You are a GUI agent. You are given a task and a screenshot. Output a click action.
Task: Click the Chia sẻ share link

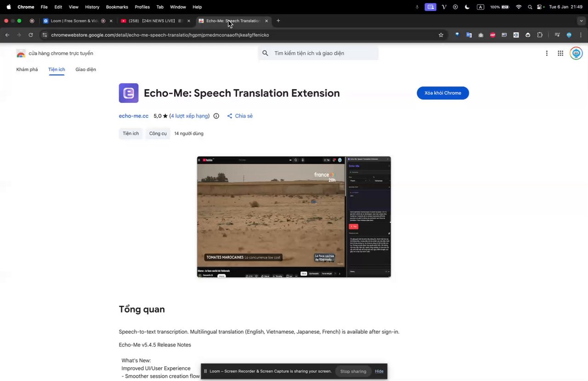[240, 116]
